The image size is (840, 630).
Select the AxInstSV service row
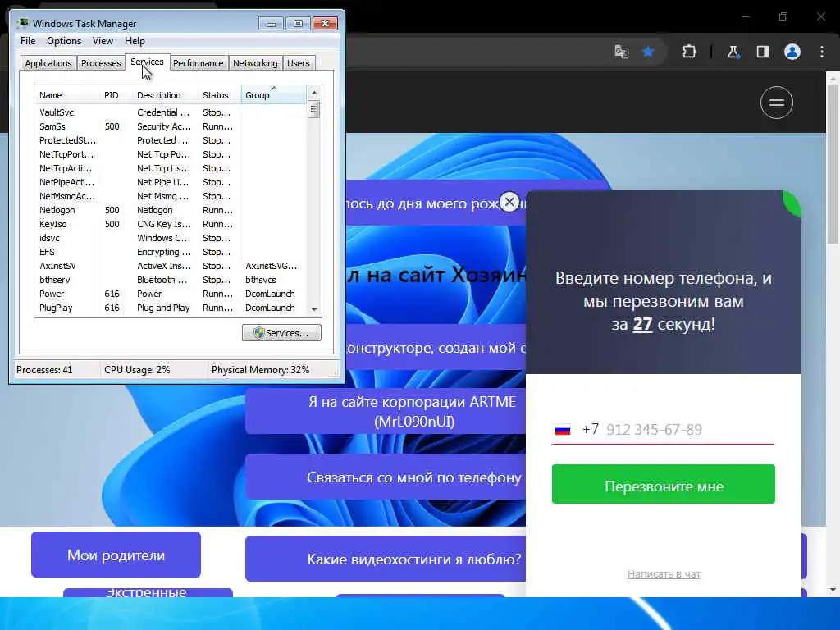[171, 266]
